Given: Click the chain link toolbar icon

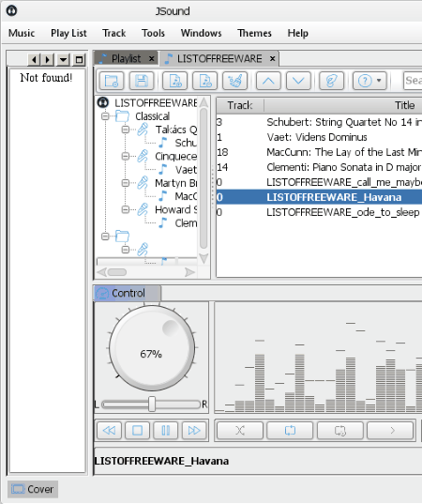Looking at the screenshot, I should pyautogui.click(x=331, y=81).
